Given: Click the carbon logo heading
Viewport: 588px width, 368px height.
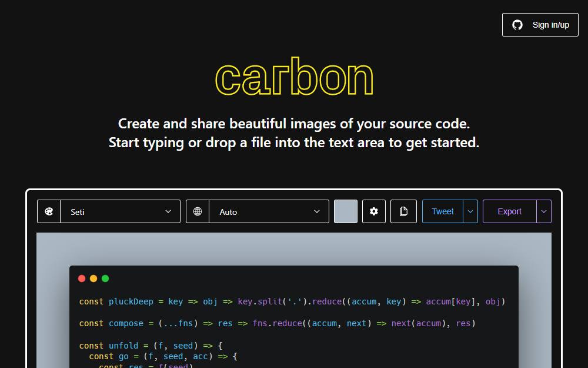Looking at the screenshot, I should [294, 76].
